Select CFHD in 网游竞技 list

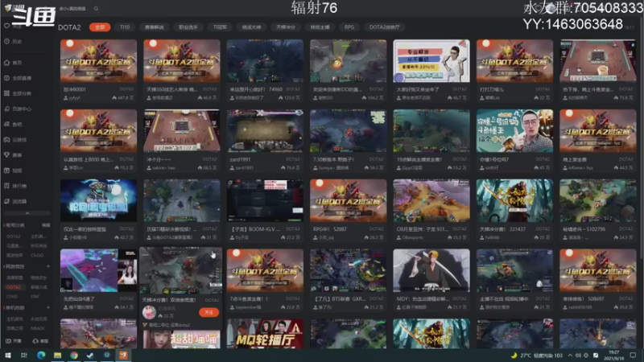pyautogui.click(x=12, y=296)
